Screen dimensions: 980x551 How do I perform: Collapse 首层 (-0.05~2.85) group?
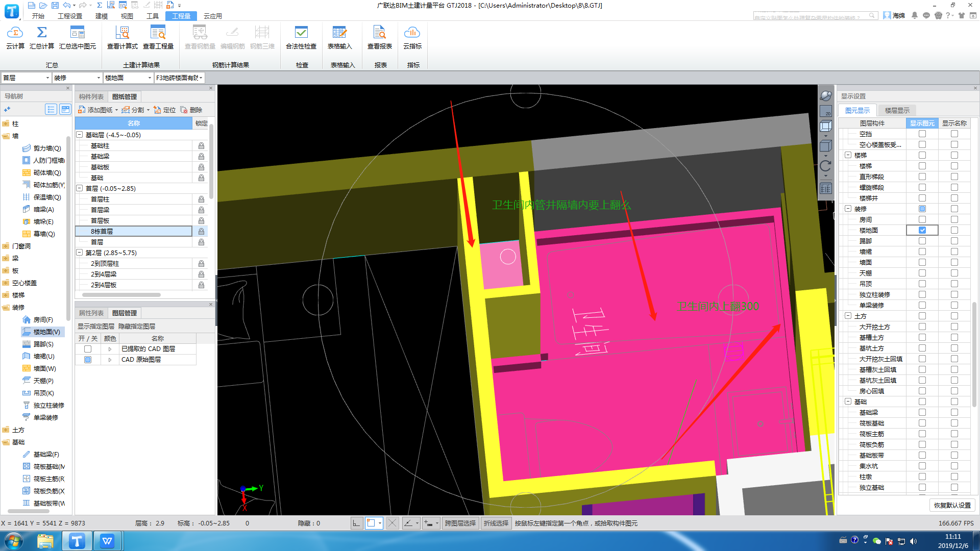click(x=80, y=188)
